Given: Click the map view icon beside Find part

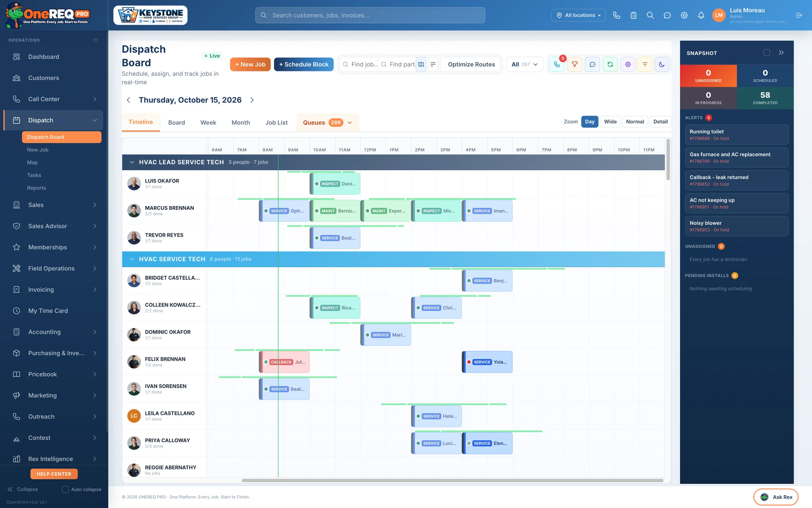Looking at the screenshot, I should coord(421,64).
